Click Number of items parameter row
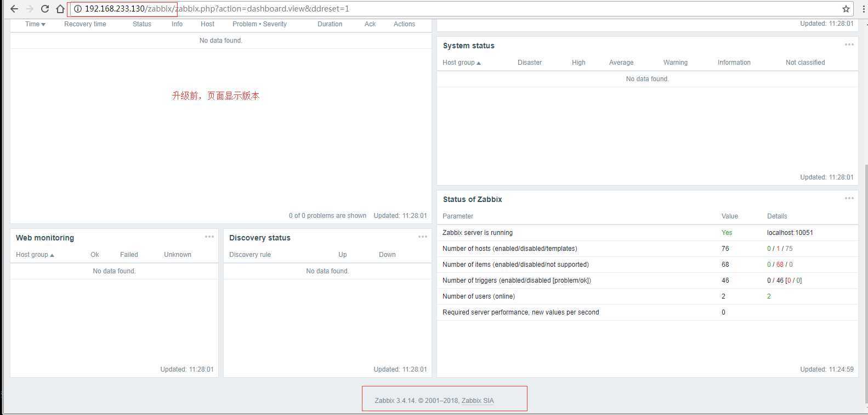This screenshot has height=415, width=868. click(647, 265)
